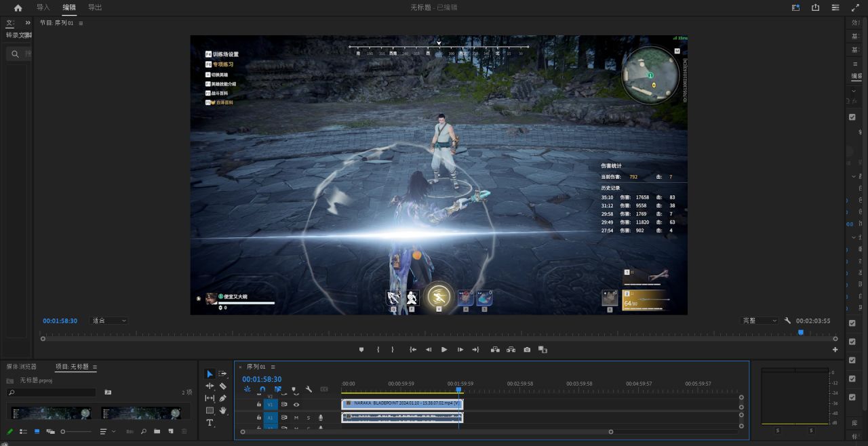Click the Export Frame camera icon
Image resolution: width=868 pixels, height=446 pixels.
527,350
